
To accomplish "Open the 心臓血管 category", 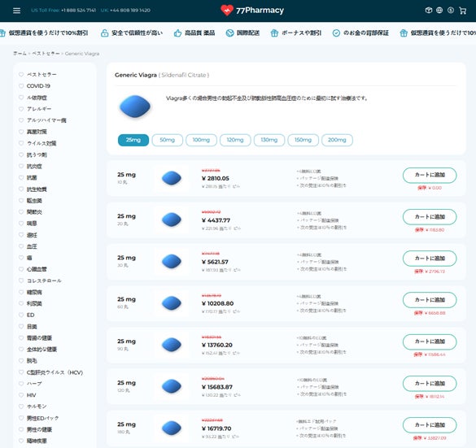I will pyautogui.click(x=37, y=269).
